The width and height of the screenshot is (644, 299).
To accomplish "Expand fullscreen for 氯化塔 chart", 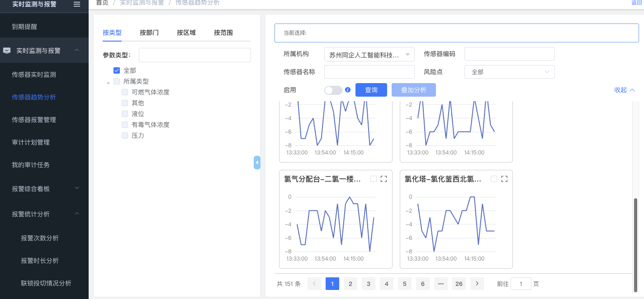I will point(504,179).
